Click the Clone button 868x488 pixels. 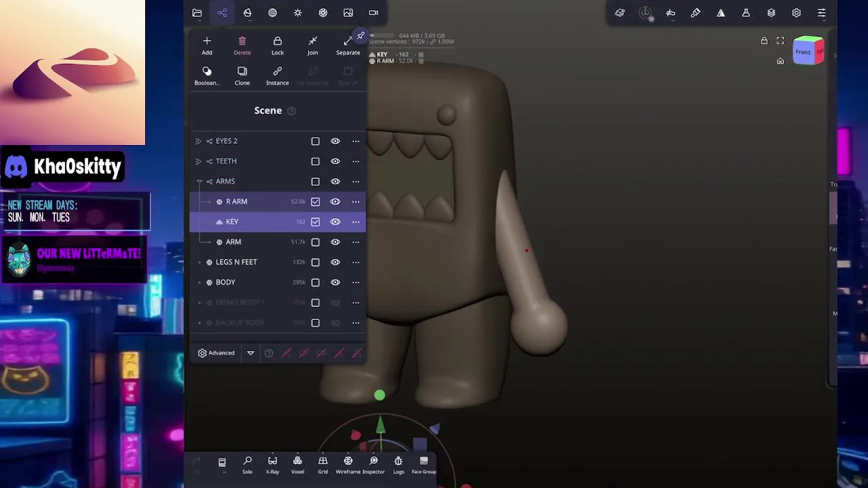tap(242, 76)
